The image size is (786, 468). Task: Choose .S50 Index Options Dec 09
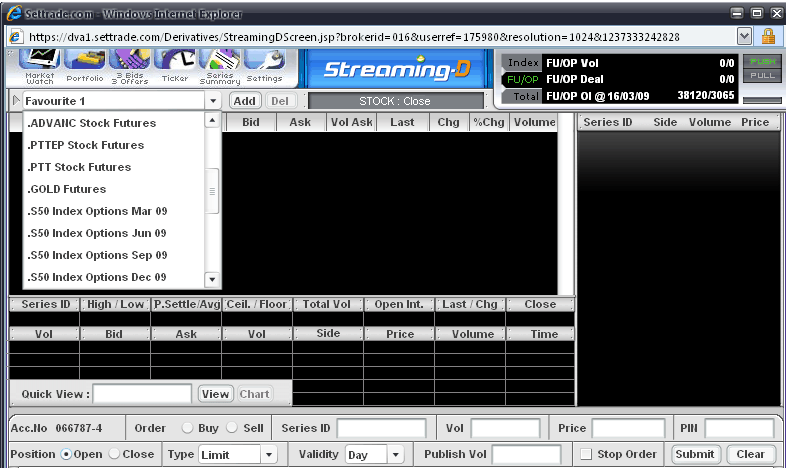[x=114, y=277]
